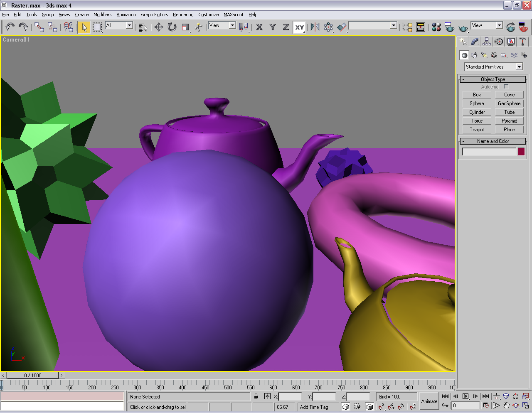Screen dimensions: 532x413
Task: Expand the selection filter 'All' dropdown
Action: click(x=129, y=26)
